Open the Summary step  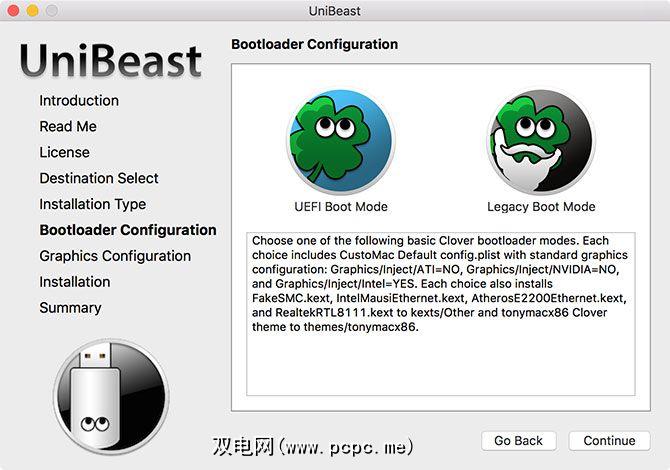[x=70, y=308]
